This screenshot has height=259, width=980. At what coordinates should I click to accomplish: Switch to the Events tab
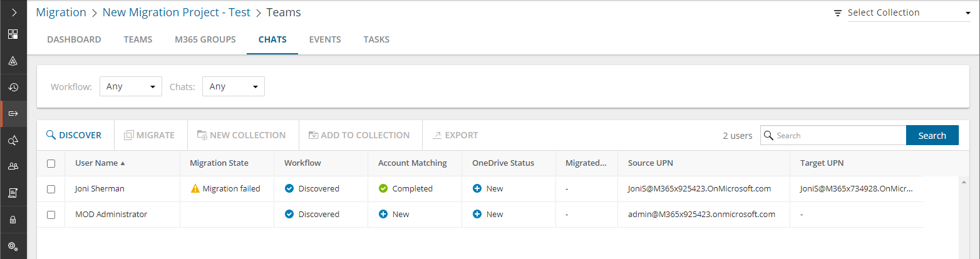click(x=325, y=39)
